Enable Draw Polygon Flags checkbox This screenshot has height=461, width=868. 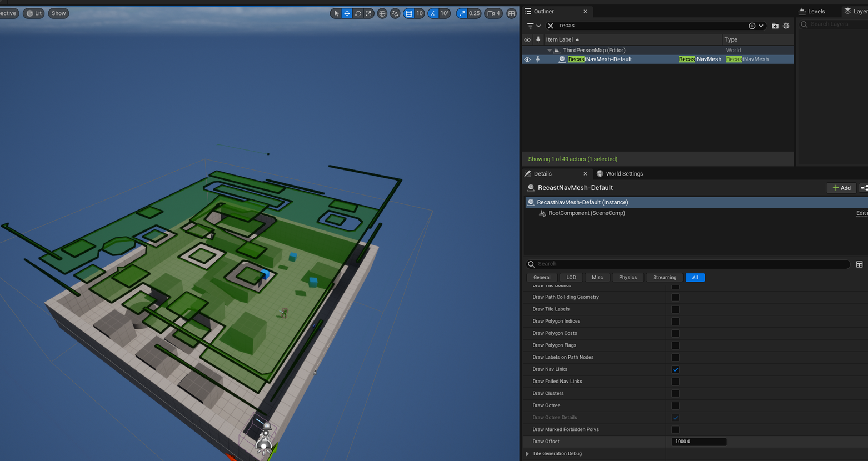675,345
